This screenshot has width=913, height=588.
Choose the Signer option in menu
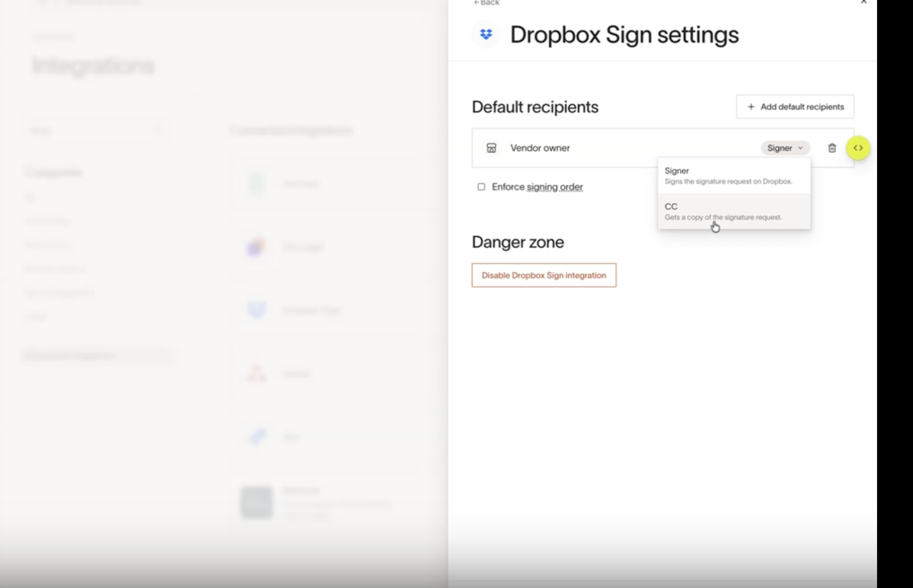tap(734, 175)
